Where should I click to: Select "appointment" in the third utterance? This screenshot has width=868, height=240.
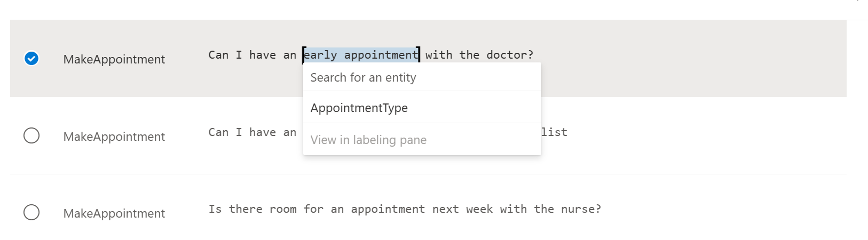pyautogui.click(x=388, y=209)
